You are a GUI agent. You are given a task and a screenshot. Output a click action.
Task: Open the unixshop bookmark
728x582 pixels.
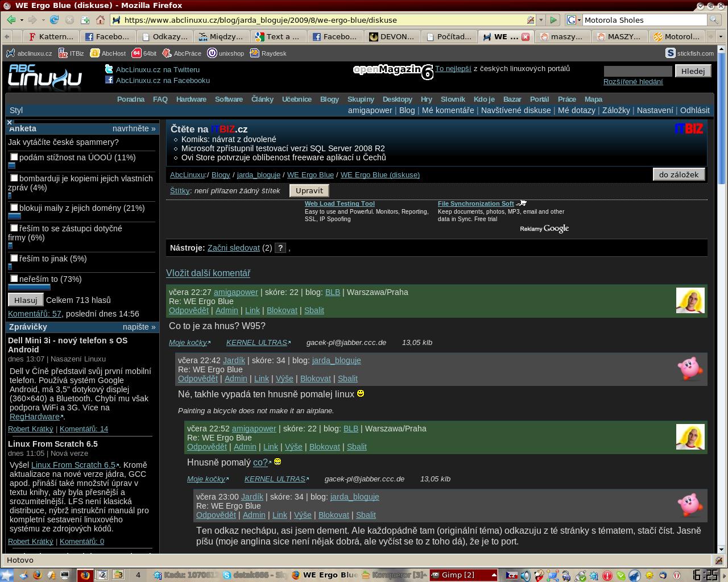click(x=226, y=53)
